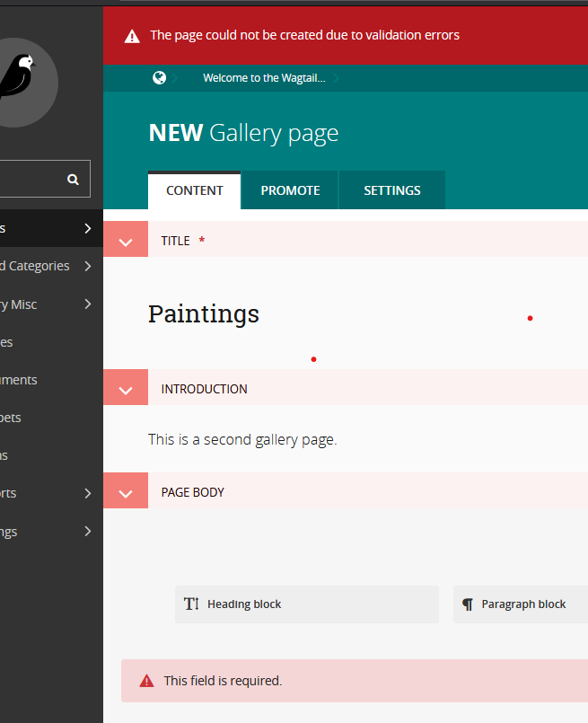The width and height of the screenshot is (588, 723).
Task: Click the Heading block title icon
Action: 191,604
